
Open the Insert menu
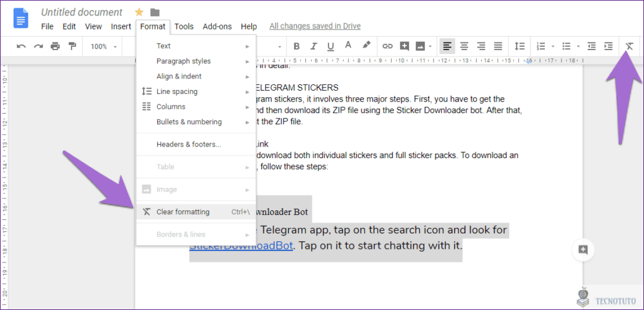(x=121, y=26)
